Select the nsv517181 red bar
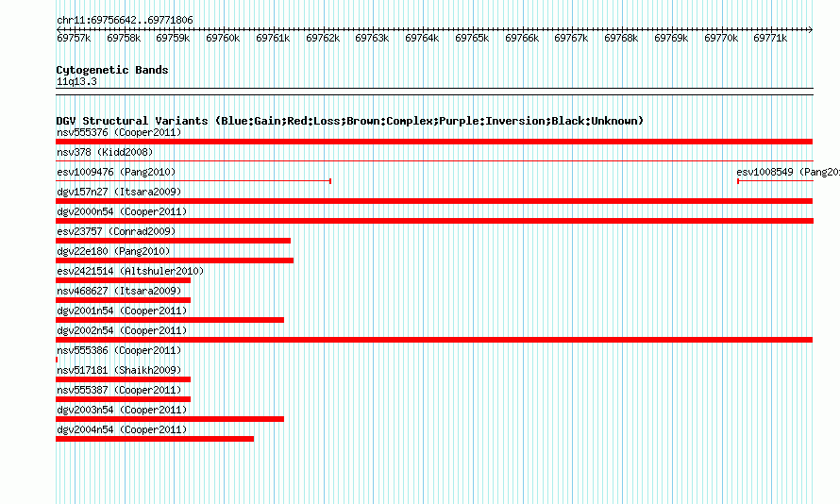 [x=124, y=379]
